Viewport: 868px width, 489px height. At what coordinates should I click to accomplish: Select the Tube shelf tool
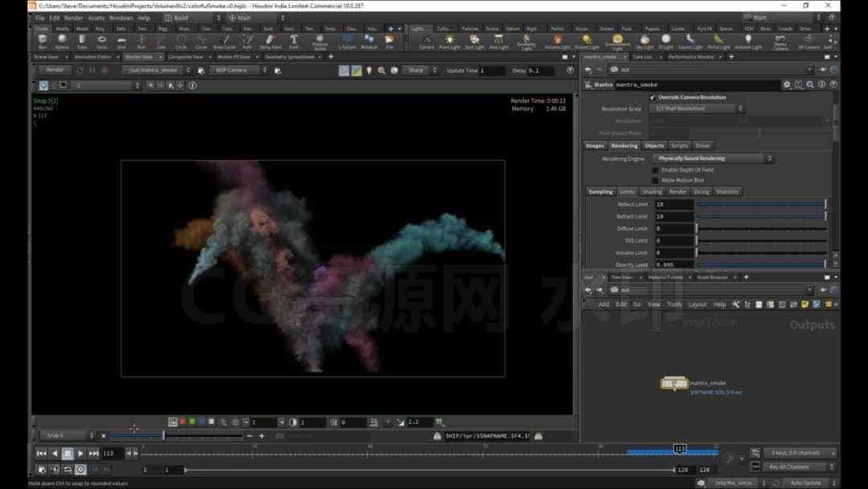click(82, 42)
